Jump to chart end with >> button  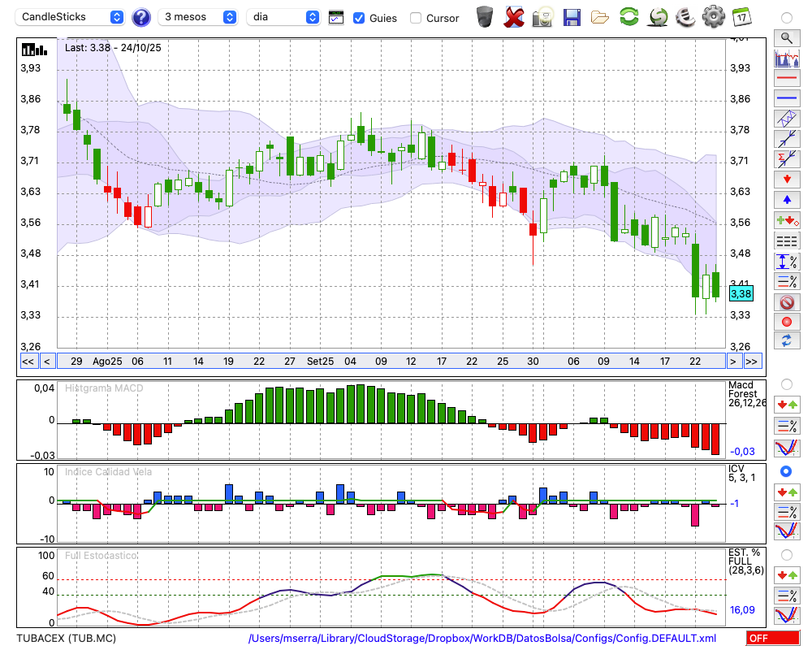click(x=753, y=362)
